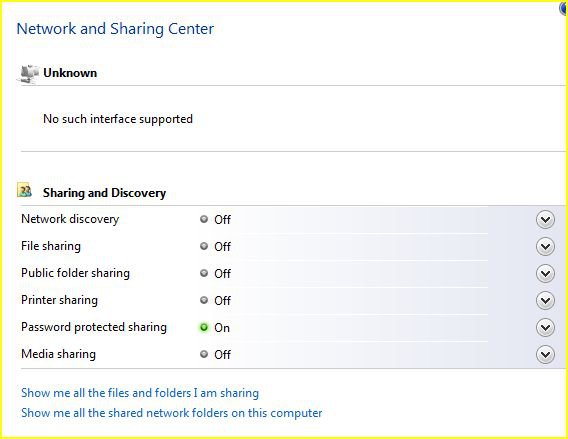Select the Password protected sharing label
This screenshot has width=568, height=439.
pyautogui.click(x=94, y=327)
